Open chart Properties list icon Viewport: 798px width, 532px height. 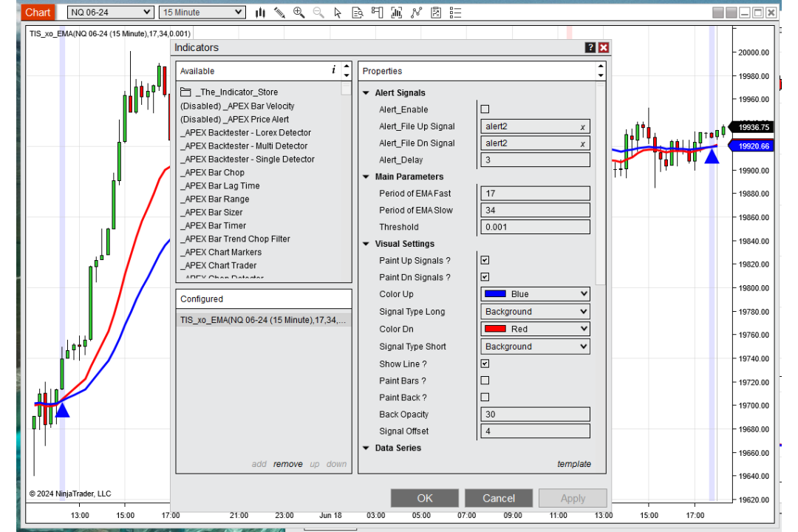[455, 13]
